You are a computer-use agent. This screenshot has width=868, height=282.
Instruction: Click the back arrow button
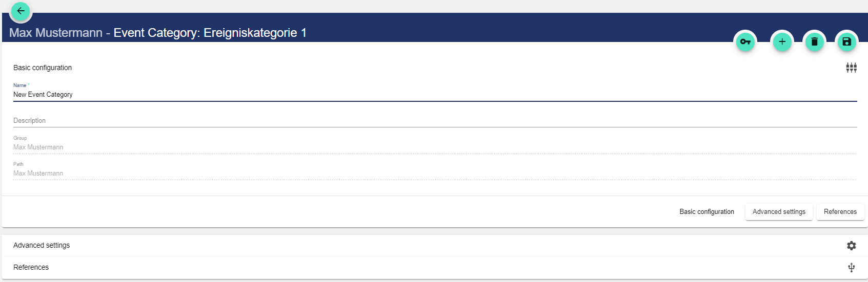[x=21, y=11]
